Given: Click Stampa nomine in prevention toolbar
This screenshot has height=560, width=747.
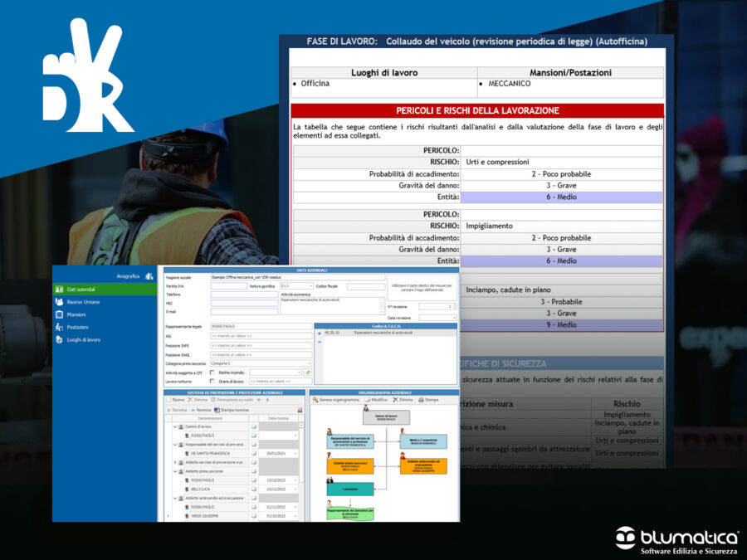Looking at the screenshot, I should coord(232,410).
